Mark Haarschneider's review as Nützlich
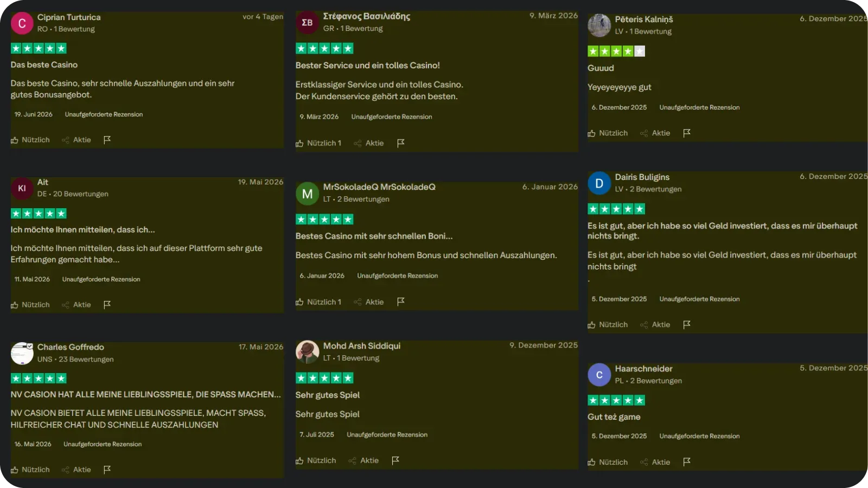The width and height of the screenshot is (868, 488). click(608, 462)
